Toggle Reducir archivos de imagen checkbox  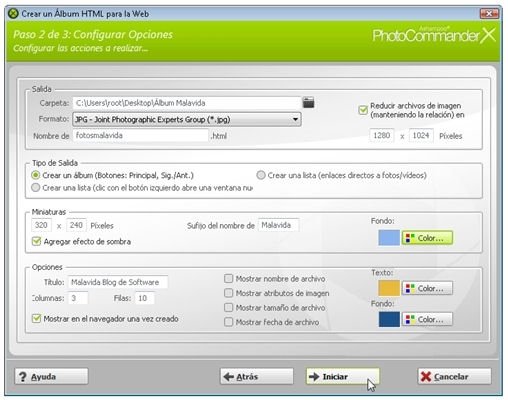(x=363, y=110)
